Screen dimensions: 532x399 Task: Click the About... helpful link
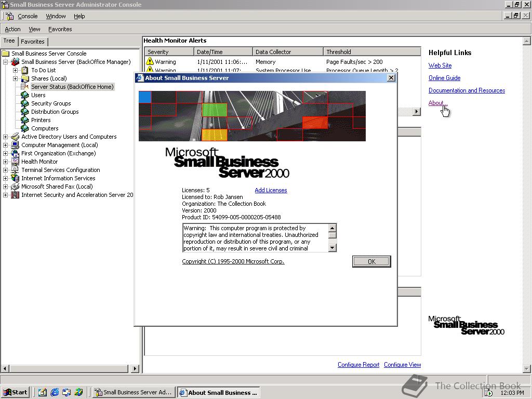(x=437, y=103)
